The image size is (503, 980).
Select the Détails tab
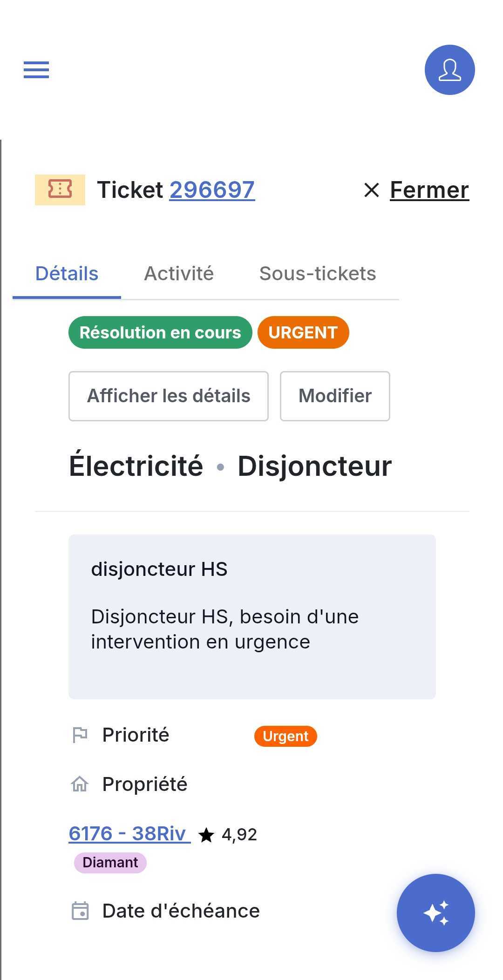point(67,273)
